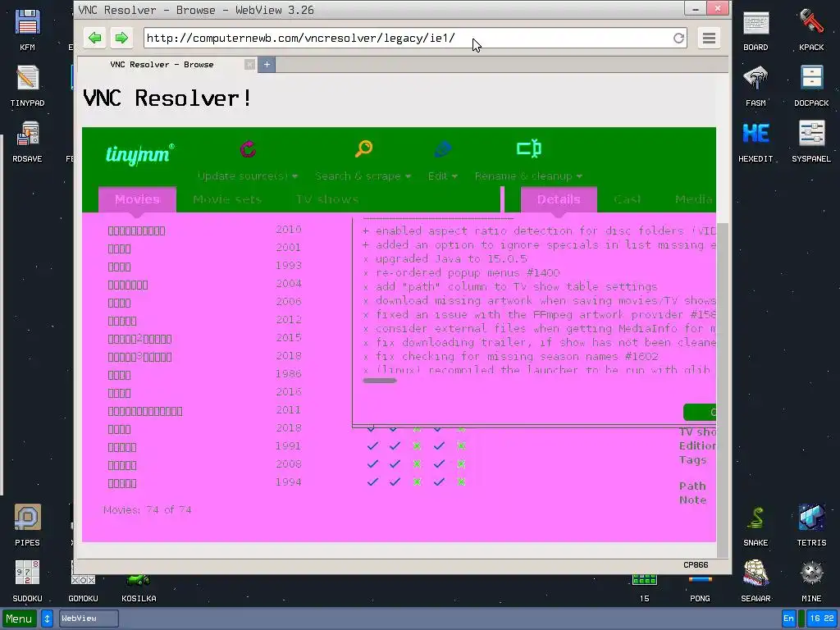The height and width of the screenshot is (630, 840).
Task: Select the movie row dated 2010
Action: click(205, 231)
